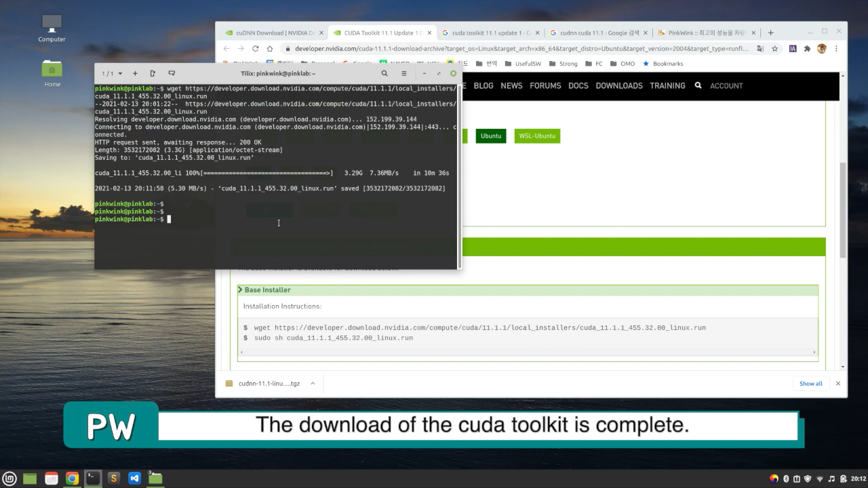Open the OMO bookmarks folder

(x=623, y=64)
